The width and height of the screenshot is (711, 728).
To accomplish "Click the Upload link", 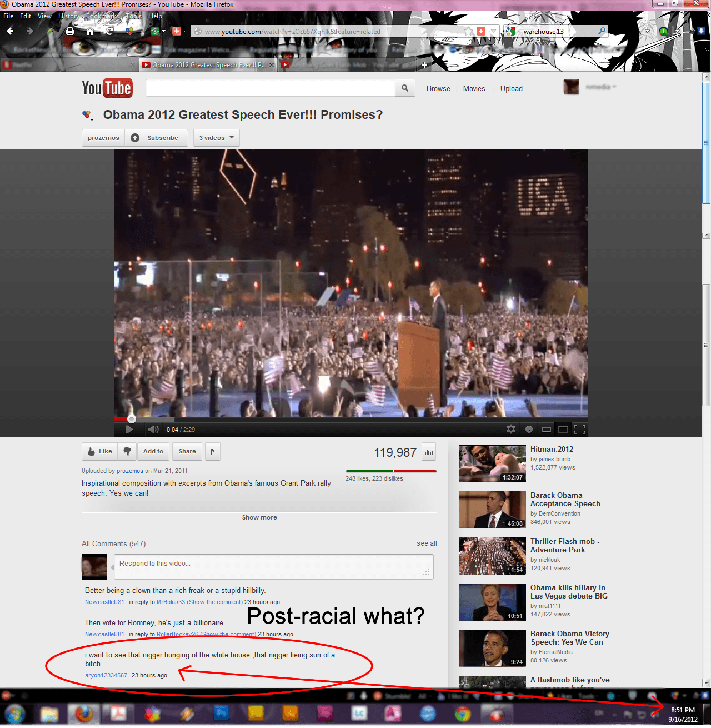I will (x=511, y=88).
